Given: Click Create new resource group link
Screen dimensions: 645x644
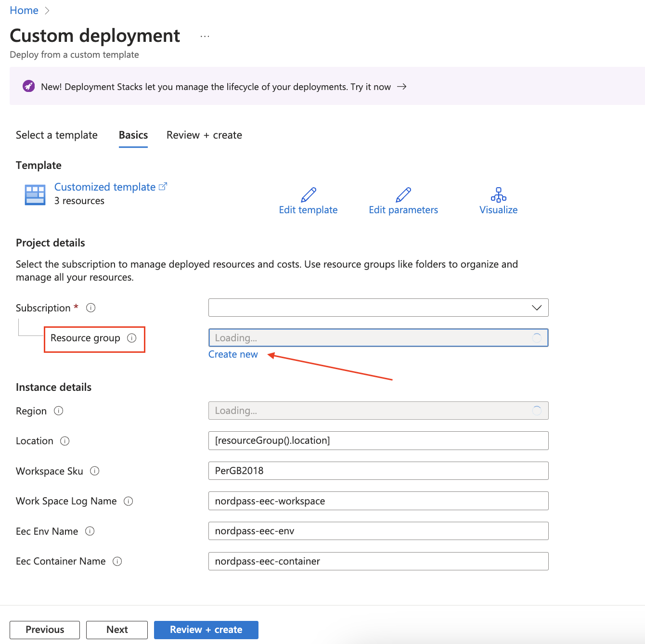Looking at the screenshot, I should point(233,354).
